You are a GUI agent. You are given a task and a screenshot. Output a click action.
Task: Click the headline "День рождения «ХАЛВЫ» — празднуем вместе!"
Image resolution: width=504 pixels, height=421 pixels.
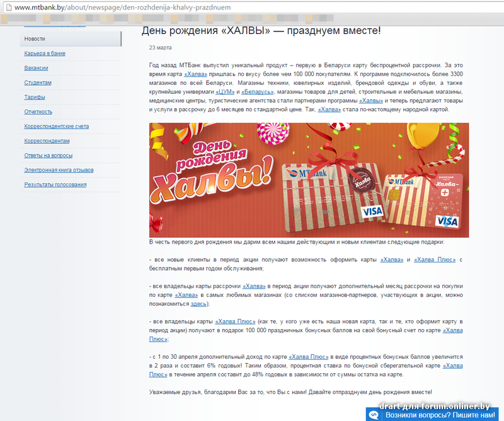pos(261,30)
